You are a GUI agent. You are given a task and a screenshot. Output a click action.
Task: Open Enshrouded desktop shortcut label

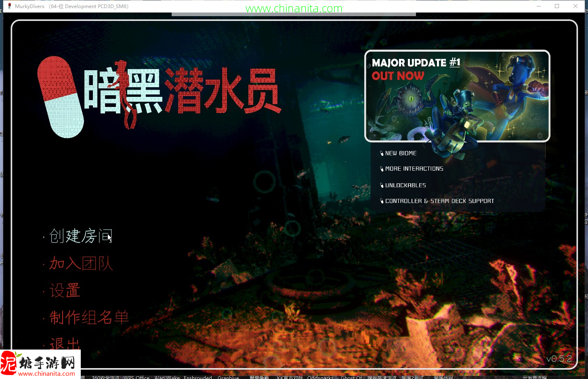198,377
